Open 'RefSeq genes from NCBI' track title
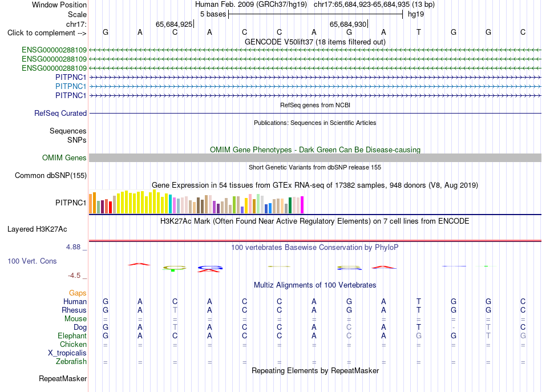542x392 pixels. (315, 105)
